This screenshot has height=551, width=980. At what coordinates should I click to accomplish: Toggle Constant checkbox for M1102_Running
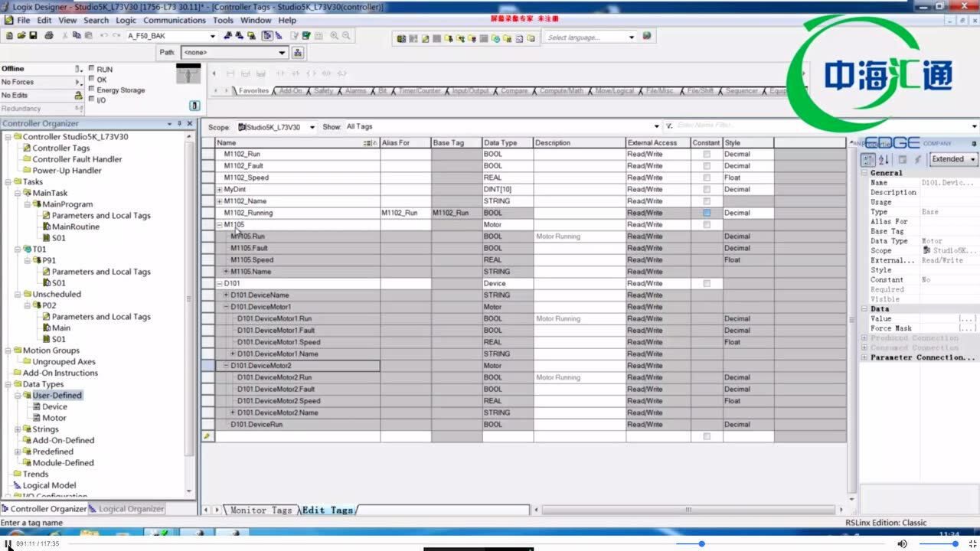(707, 213)
